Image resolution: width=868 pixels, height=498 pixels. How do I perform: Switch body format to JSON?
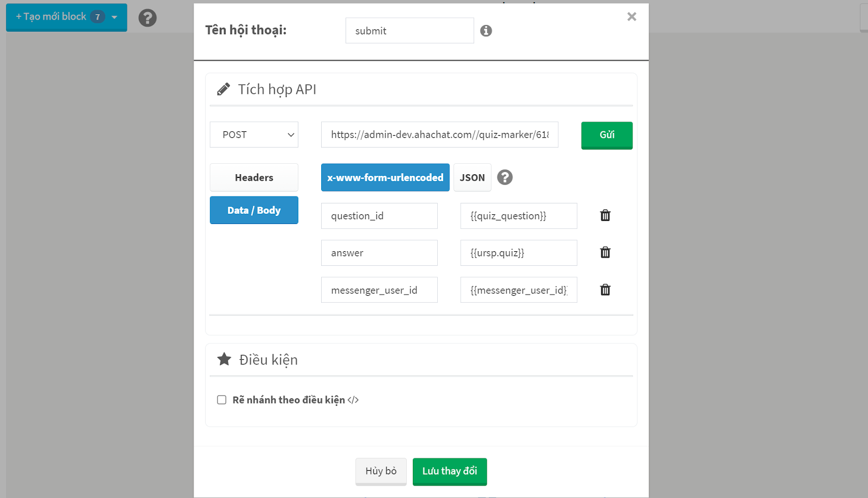pyautogui.click(x=473, y=177)
